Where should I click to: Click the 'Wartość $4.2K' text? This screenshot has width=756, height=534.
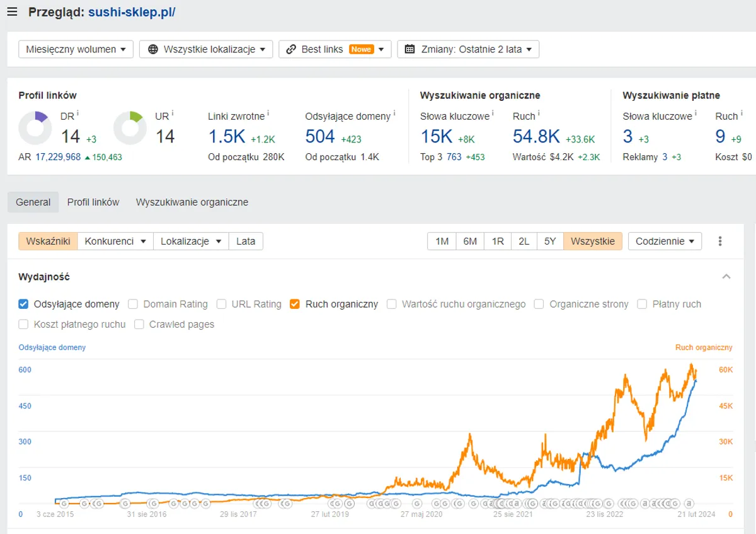coord(542,157)
